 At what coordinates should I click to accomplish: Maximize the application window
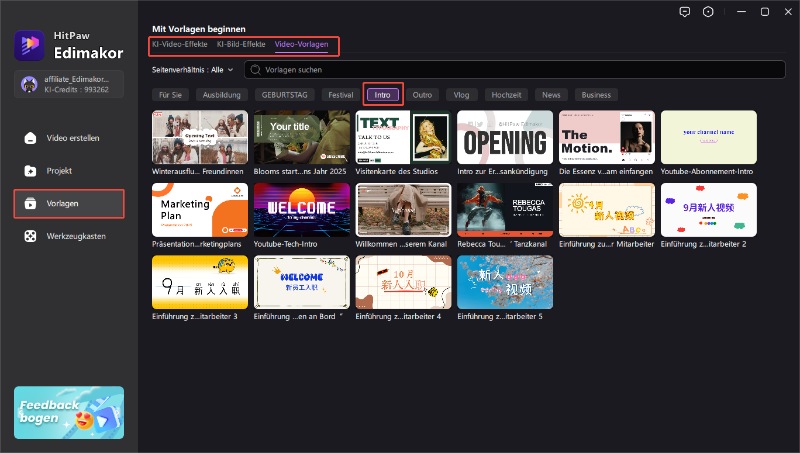click(765, 12)
